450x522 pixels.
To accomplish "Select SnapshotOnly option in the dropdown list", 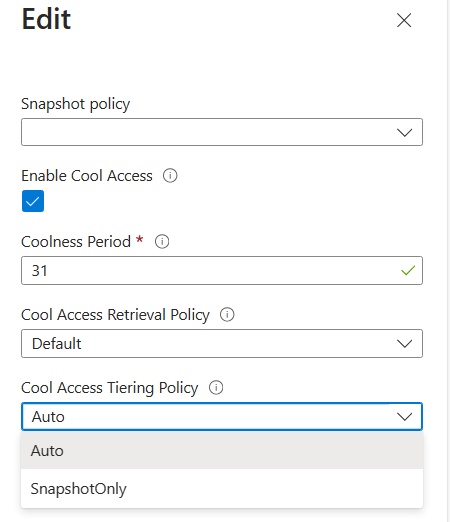I will 222,489.
